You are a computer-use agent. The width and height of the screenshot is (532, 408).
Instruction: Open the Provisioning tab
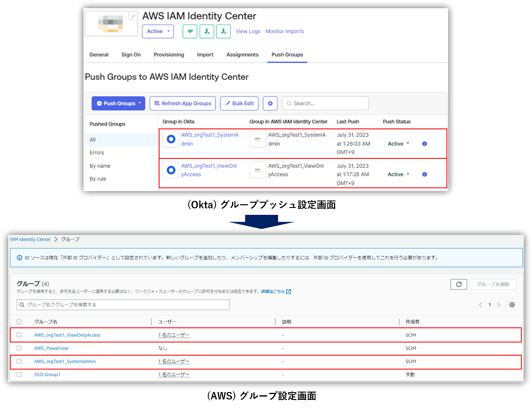[x=169, y=55]
